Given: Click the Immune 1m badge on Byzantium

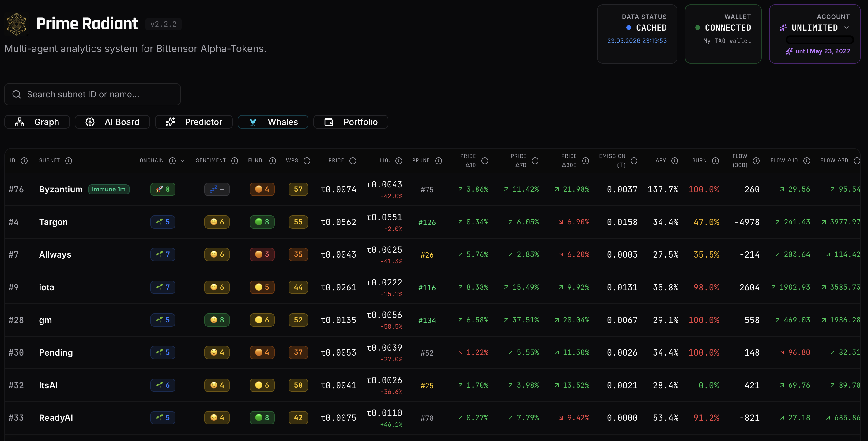Looking at the screenshot, I should (x=108, y=189).
